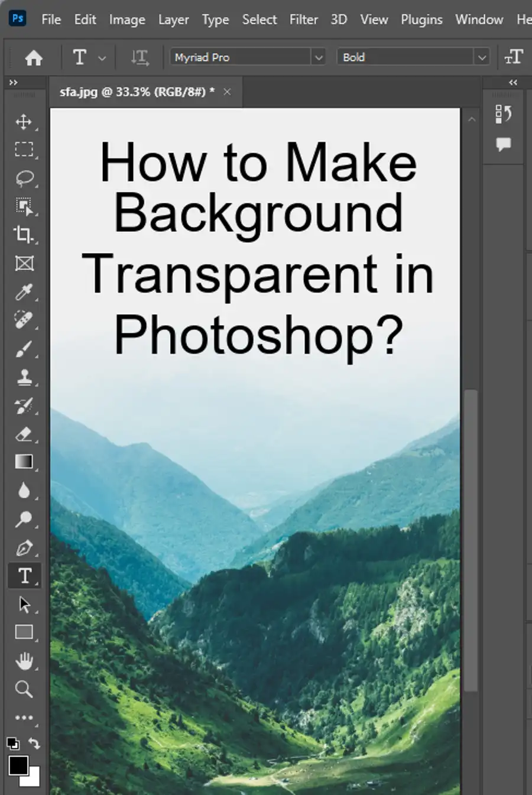Expand the font family dropdown arrow
The width and height of the screenshot is (532, 795).
319,57
